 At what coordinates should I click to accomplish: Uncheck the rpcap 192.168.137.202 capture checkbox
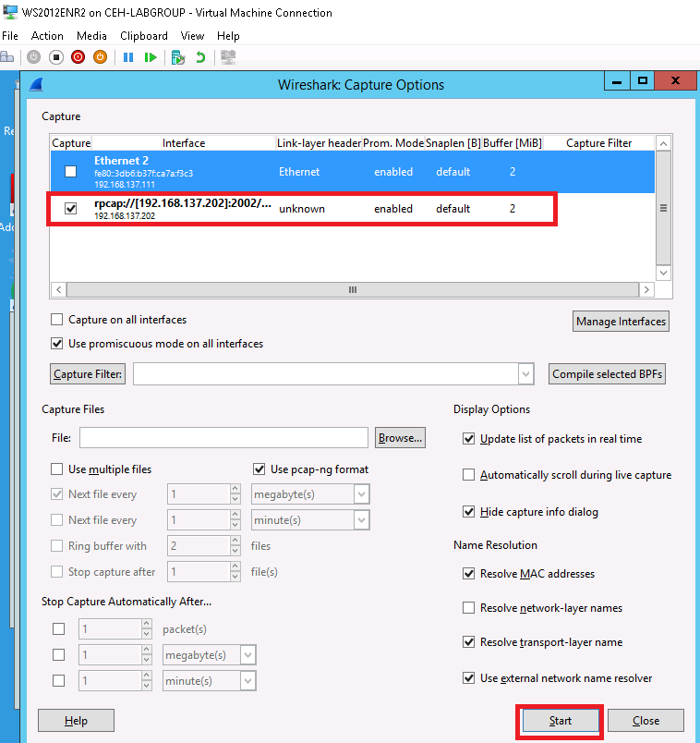click(70, 209)
